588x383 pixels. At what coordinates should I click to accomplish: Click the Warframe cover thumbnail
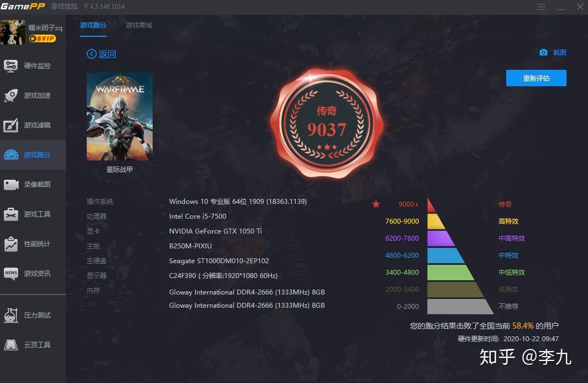[x=120, y=117]
